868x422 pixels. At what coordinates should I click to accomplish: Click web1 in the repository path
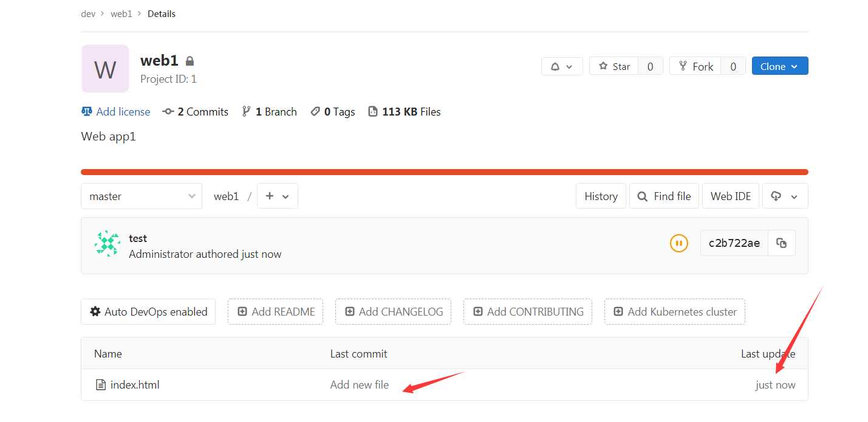[x=226, y=196]
